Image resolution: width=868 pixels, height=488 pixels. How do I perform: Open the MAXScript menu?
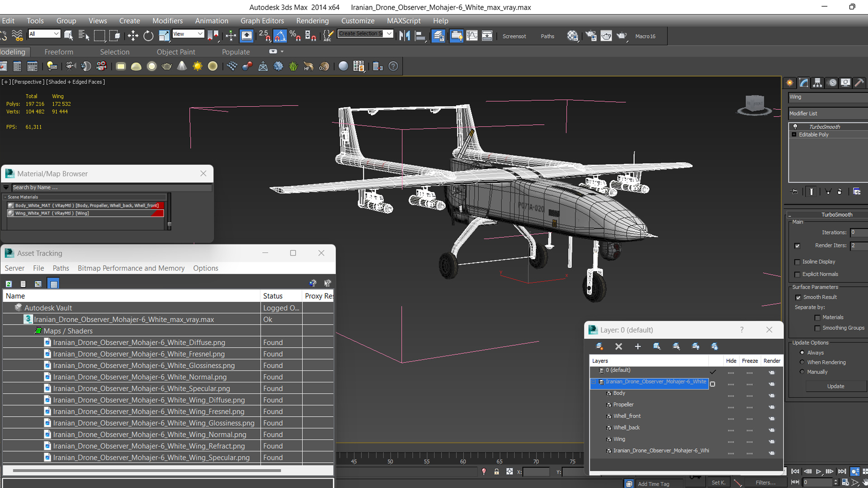tap(404, 21)
